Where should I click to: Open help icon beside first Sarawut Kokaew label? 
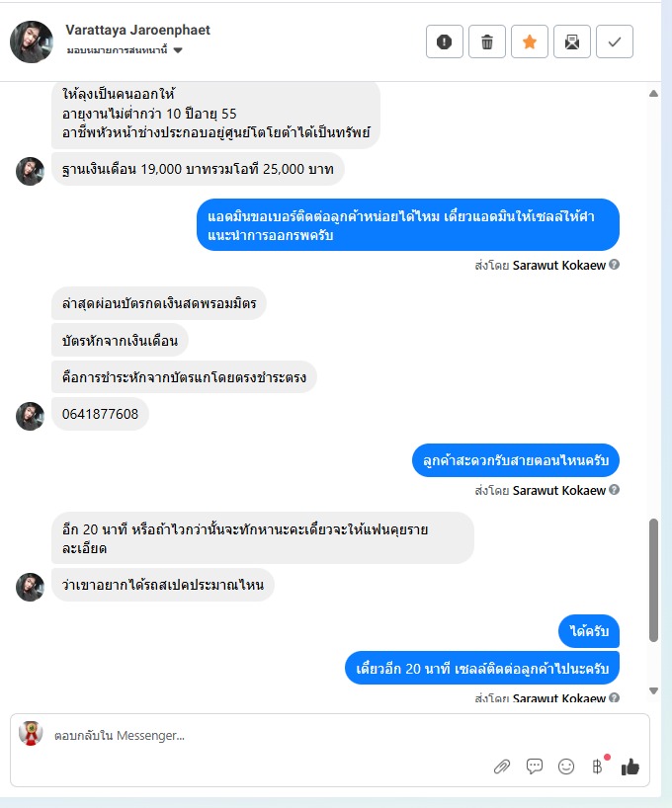click(x=614, y=265)
